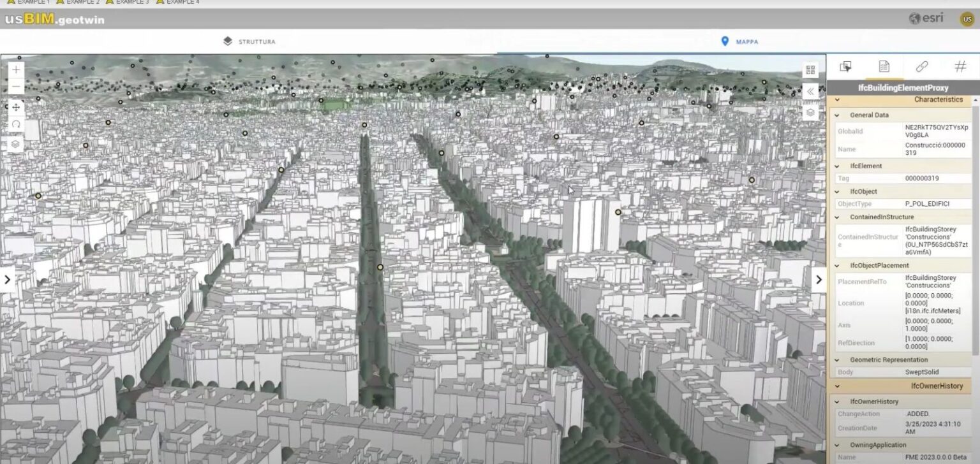Viewport: 980px width, 464px height.
Task: Open the link attachments panel tab
Action: coord(921,66)
